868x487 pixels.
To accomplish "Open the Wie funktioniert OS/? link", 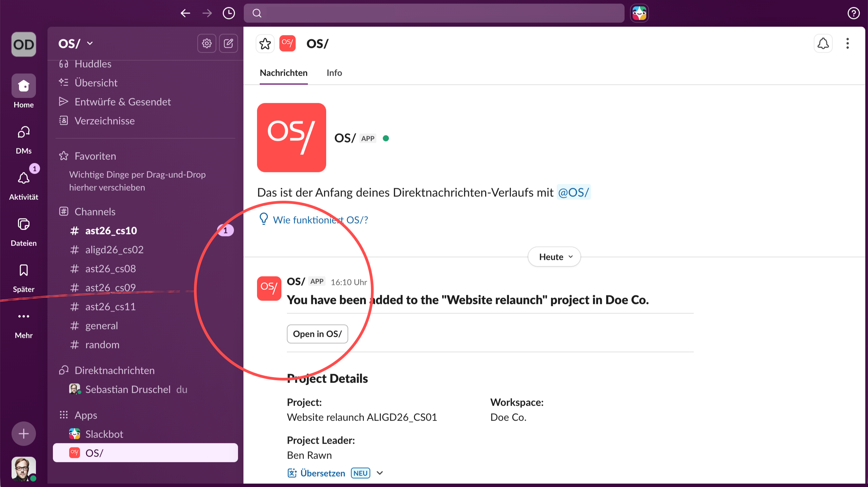I will [x=320, y=220].
